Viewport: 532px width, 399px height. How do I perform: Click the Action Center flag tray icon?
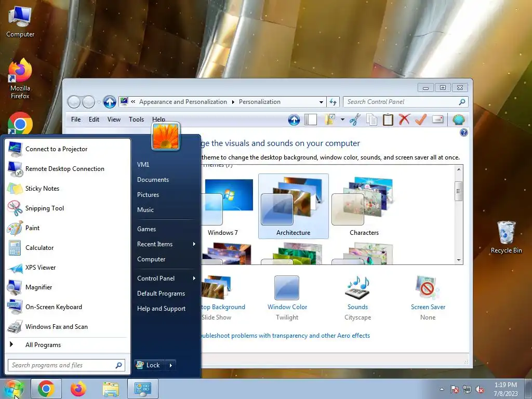454,389
